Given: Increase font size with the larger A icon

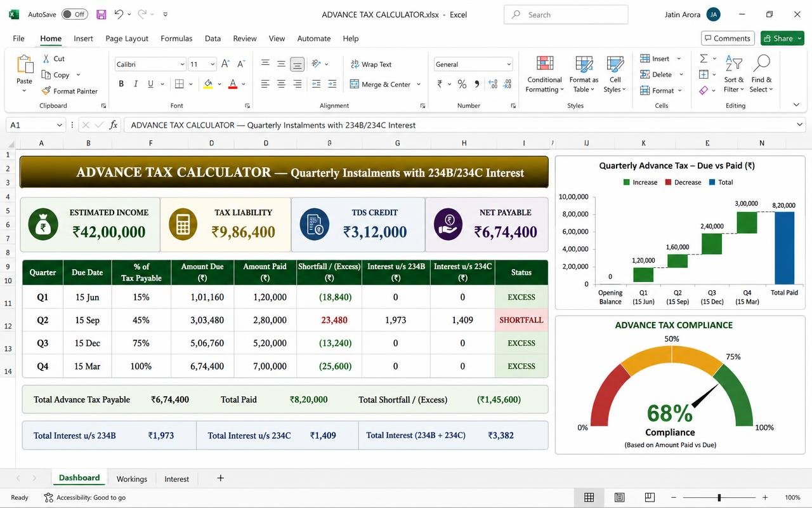Looking at the screenshot, I should tap(226, 64).
